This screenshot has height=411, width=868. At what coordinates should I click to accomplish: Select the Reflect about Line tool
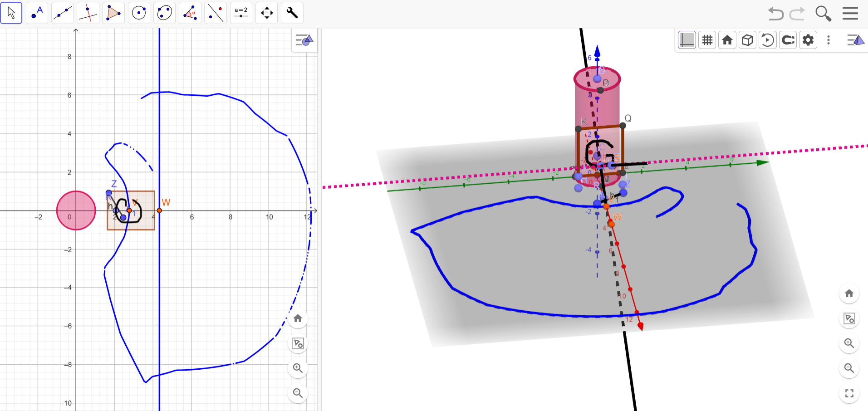pyautogui.click(x=215, y=13)
